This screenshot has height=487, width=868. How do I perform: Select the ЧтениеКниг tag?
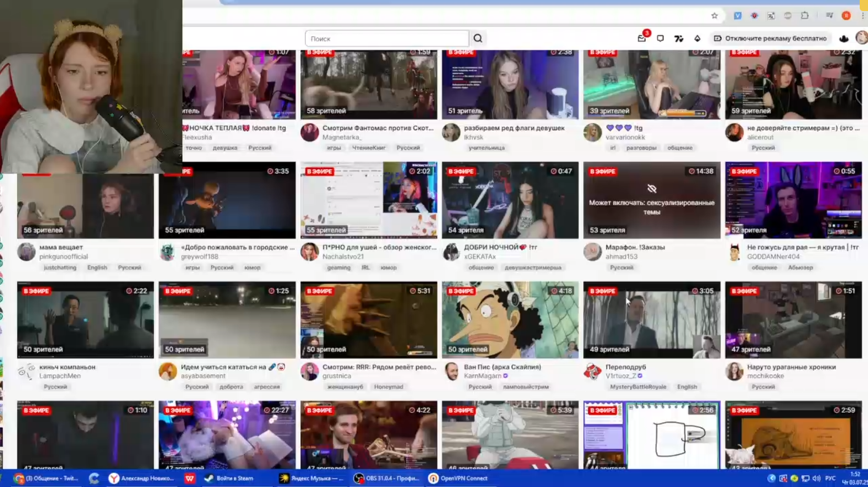coord(369,148)
